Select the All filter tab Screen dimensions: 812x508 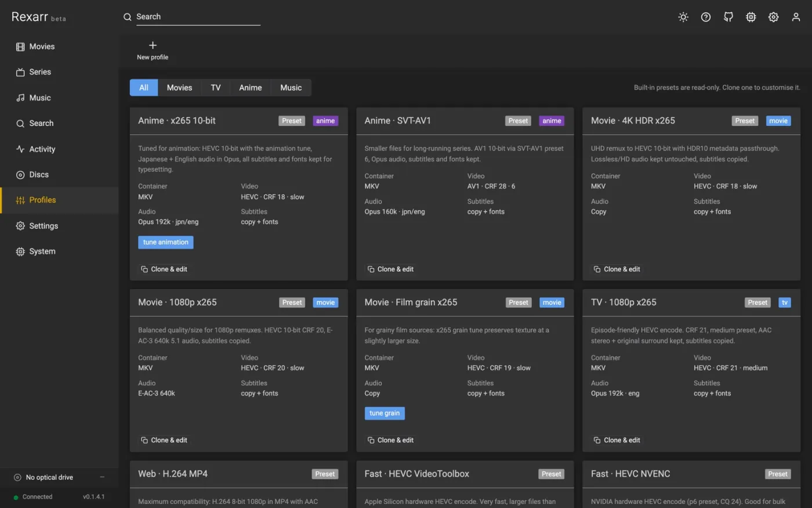(x=144, y=88)
